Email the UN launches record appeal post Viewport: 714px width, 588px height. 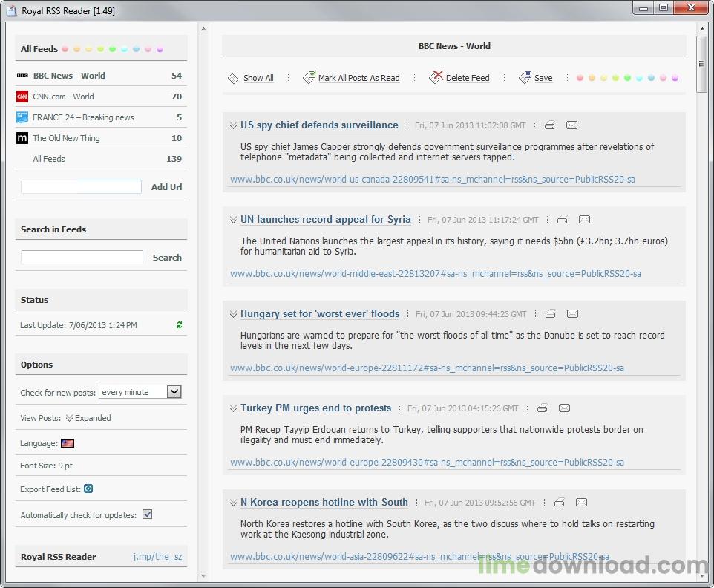tap(584, 220)
